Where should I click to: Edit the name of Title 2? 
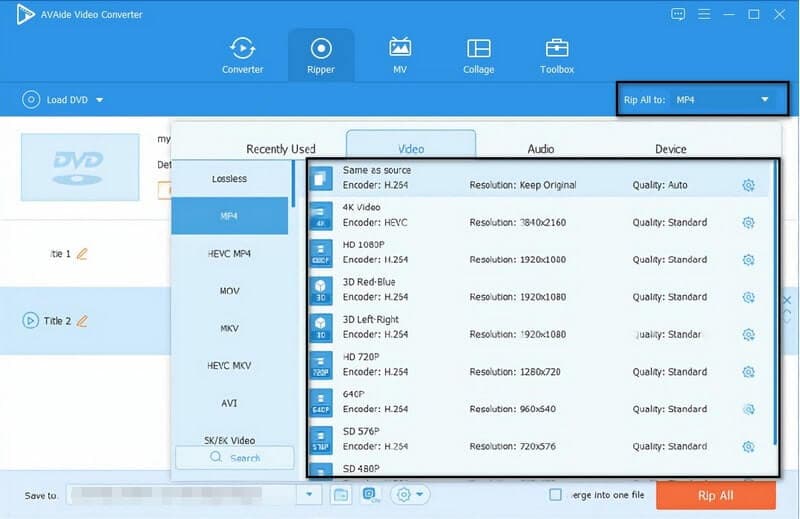click(x=82, y=321)
